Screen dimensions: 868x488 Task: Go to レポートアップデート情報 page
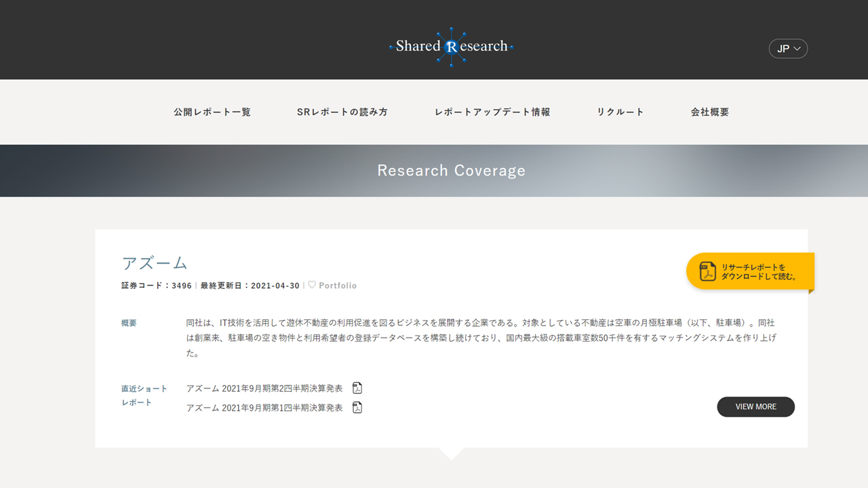(x=492, y=112)
